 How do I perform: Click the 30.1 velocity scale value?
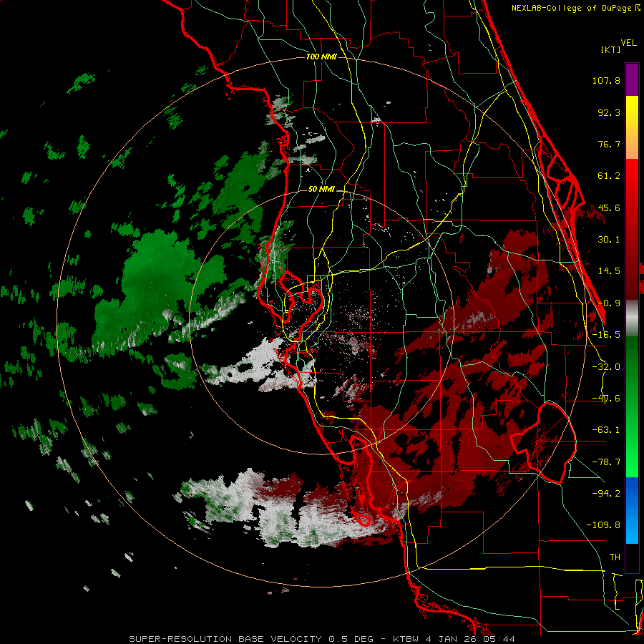609,240
